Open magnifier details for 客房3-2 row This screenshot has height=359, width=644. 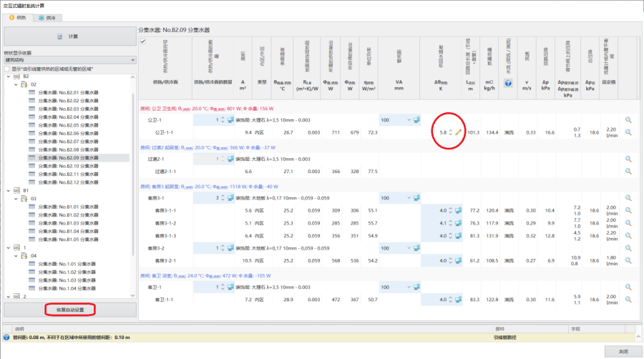click(x=628, y=248)
